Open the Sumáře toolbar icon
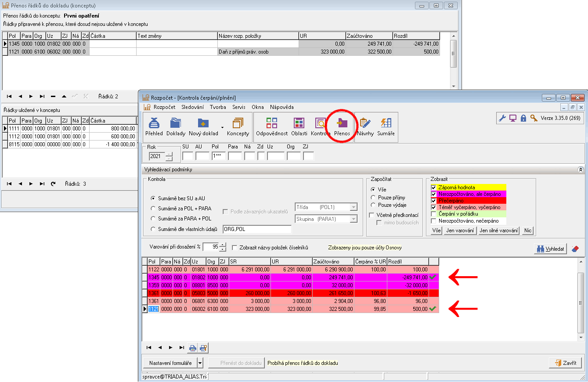The image size is (588, 382). 386,126
